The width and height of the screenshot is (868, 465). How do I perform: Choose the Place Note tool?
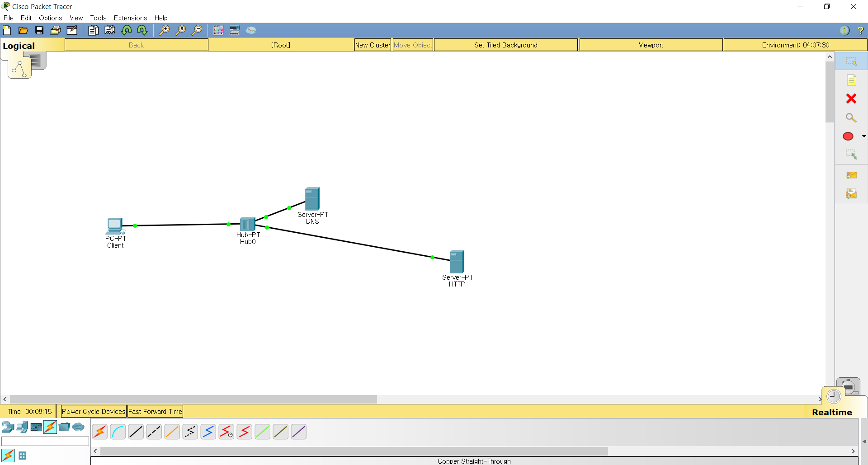[851, 80]
